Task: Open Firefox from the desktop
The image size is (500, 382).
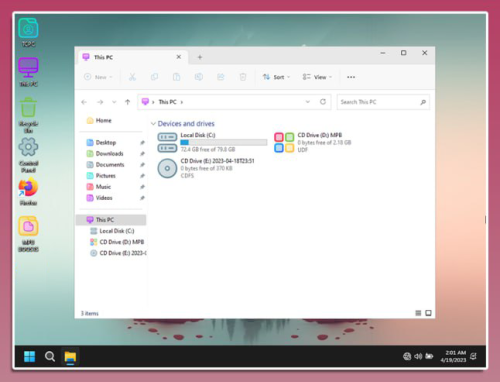Action: point(28,192)
